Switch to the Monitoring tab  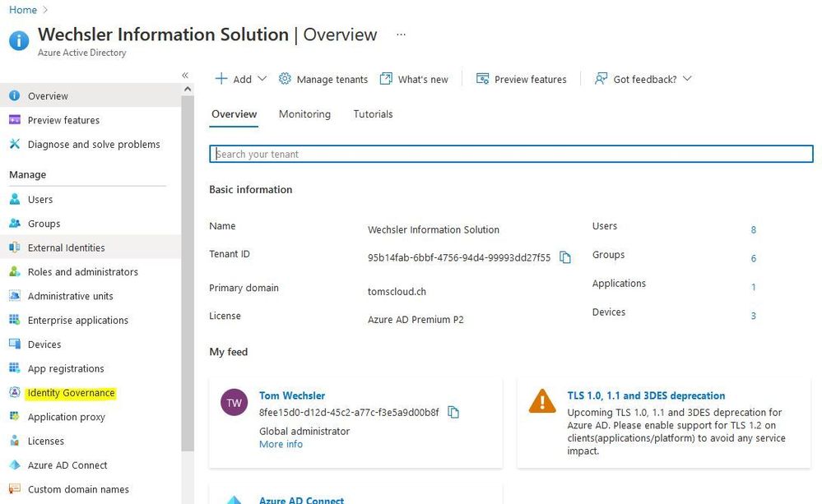(x=304, y=114)
